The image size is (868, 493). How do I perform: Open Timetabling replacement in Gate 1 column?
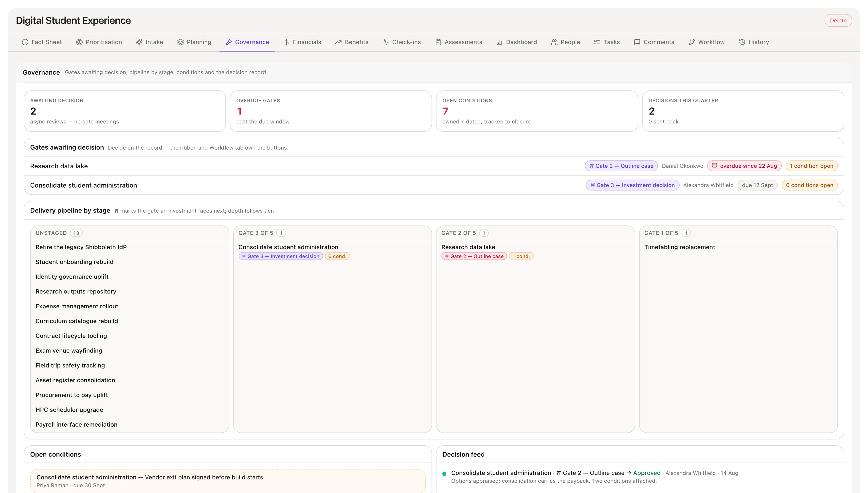point(680,247)
